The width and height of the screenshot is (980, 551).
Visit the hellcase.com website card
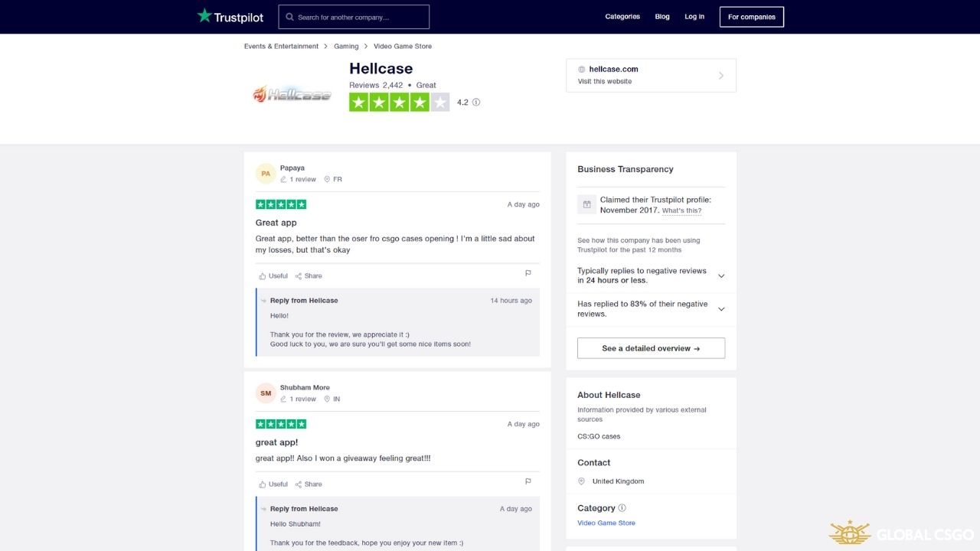[651, 75]
